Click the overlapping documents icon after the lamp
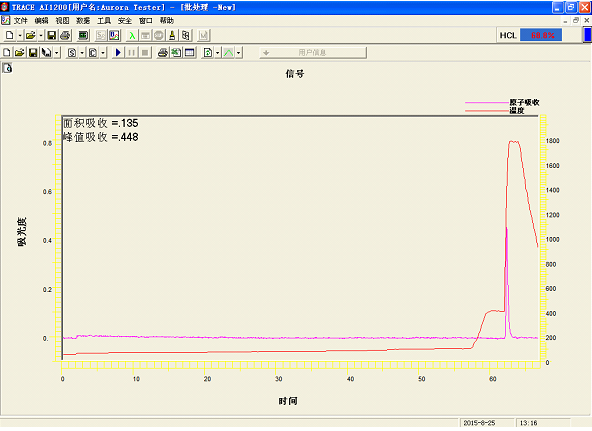The image size is (592, 431). (186, 35)
